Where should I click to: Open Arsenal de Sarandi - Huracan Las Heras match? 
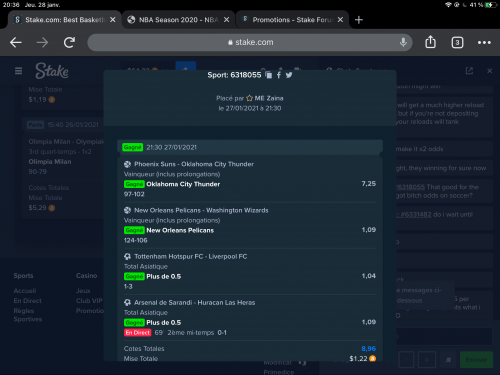point(194,303)
